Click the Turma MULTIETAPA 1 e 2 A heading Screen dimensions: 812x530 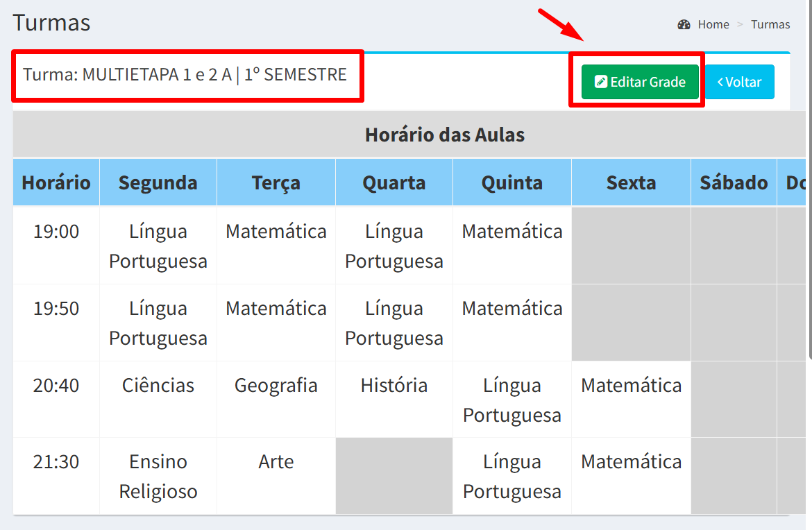tap(185, 74)
